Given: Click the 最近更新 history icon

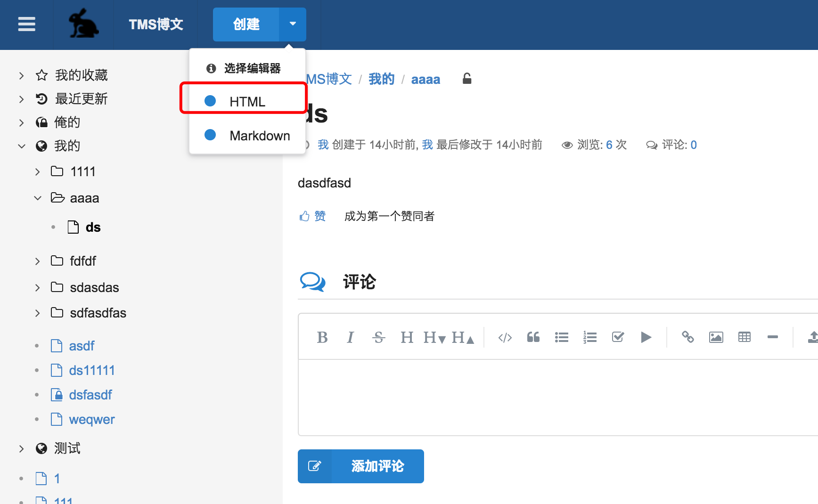Looking at the screenshot, I should pyautogui.click(x=41, y=98).
